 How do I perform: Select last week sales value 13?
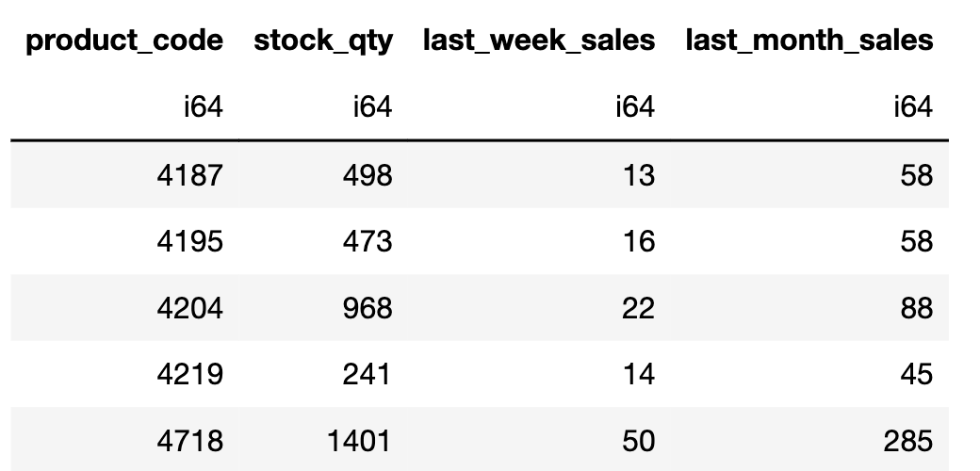coord(638,175)
